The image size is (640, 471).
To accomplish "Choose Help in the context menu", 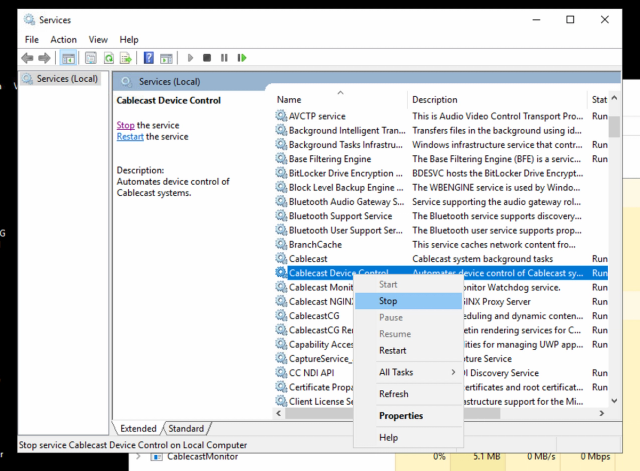I will [x=408, y=438].
